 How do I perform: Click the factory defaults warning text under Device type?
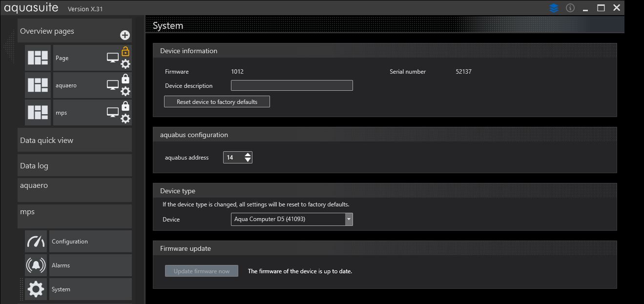(256, 204)
